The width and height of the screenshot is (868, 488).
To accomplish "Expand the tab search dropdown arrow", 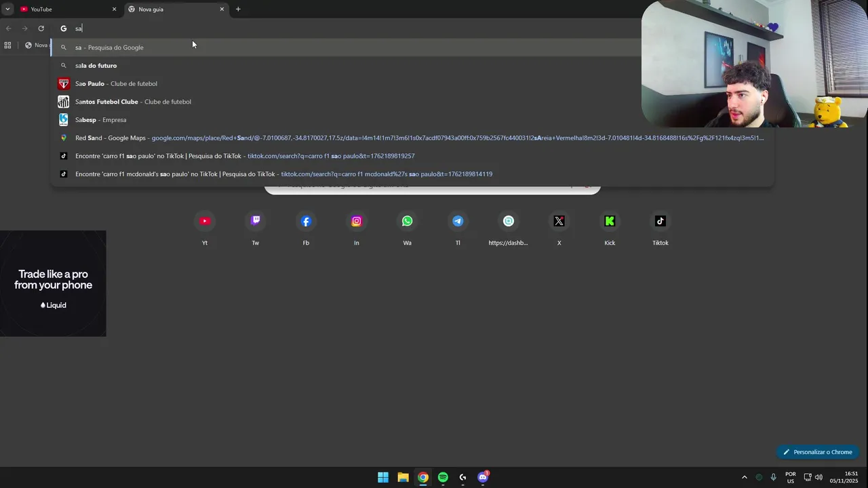I will pyautogui.click(x=7, y=9).
